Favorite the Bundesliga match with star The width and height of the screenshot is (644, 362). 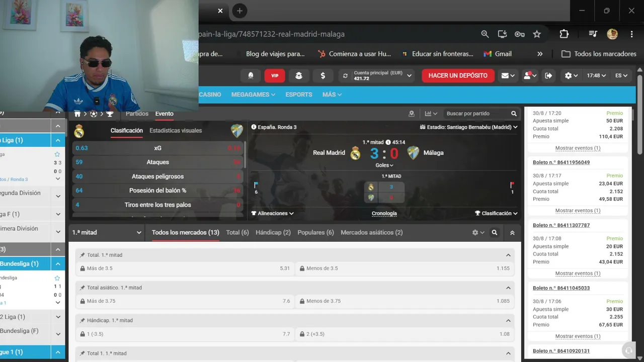[x=57, y=278]
